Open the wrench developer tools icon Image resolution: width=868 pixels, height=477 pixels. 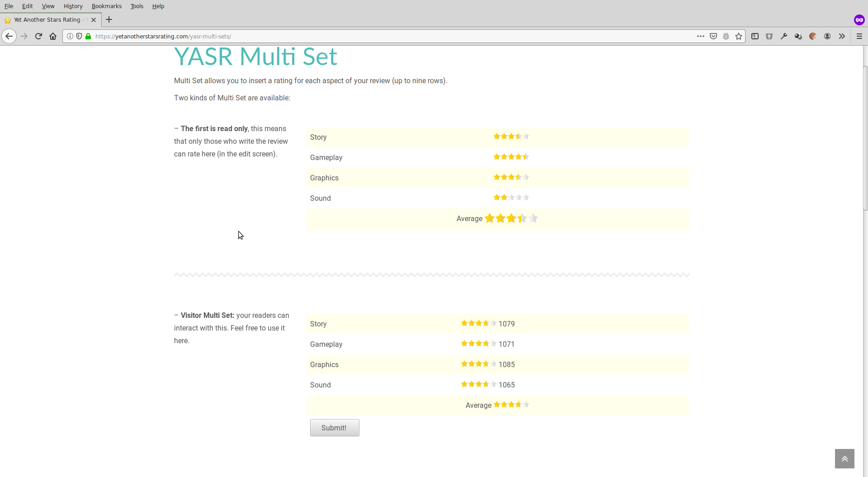[784, 36]
